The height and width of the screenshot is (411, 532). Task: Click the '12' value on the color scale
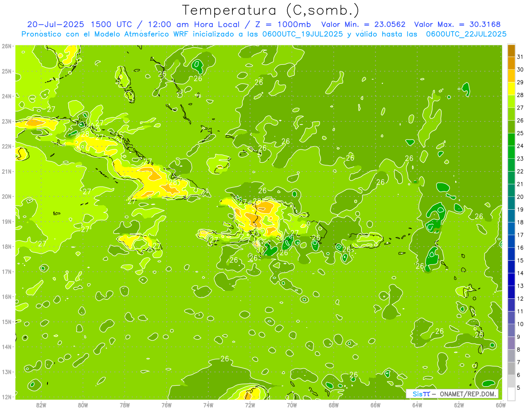(x=520, y=298)
